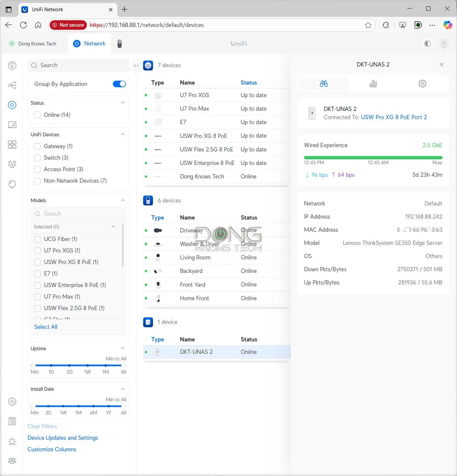This screenshot has width=457, height=476.
Task: Check the Switch (3) filter
Action: click(37, 157)
